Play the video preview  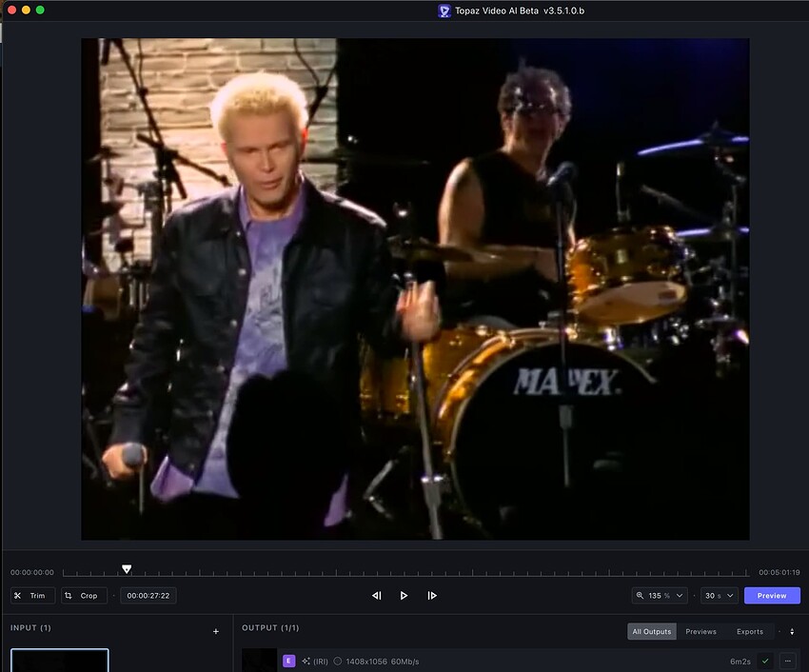point(404,596)
